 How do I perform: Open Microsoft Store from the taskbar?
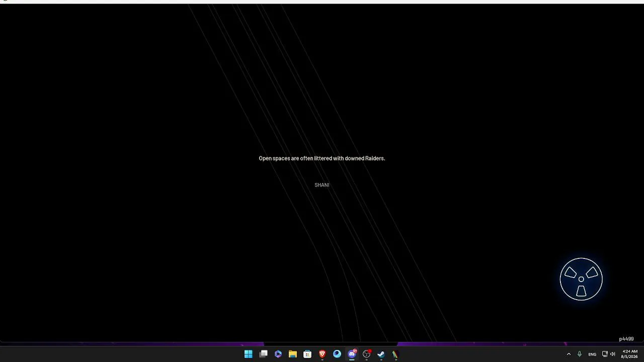pos(307,354)
